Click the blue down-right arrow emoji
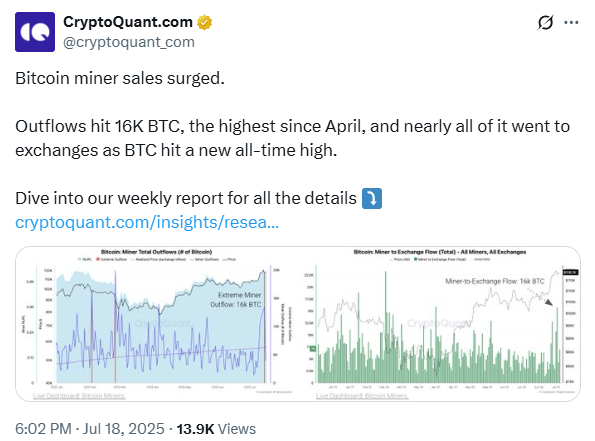This screenshot has width=595, height=441. coord(372,198)
